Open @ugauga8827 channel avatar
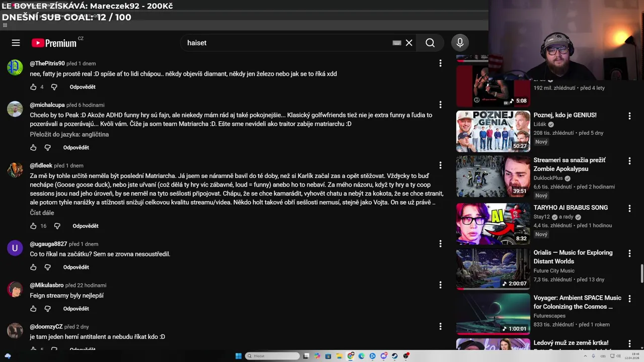This screenshot has width=644, height=362. (15, 248)
